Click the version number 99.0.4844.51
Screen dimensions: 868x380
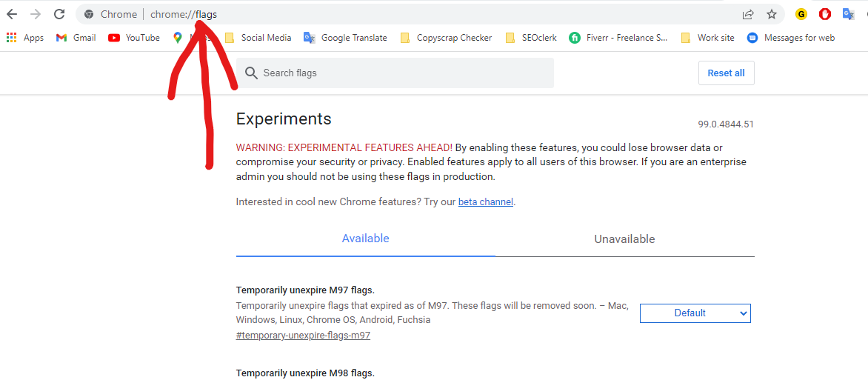[726, 124]
